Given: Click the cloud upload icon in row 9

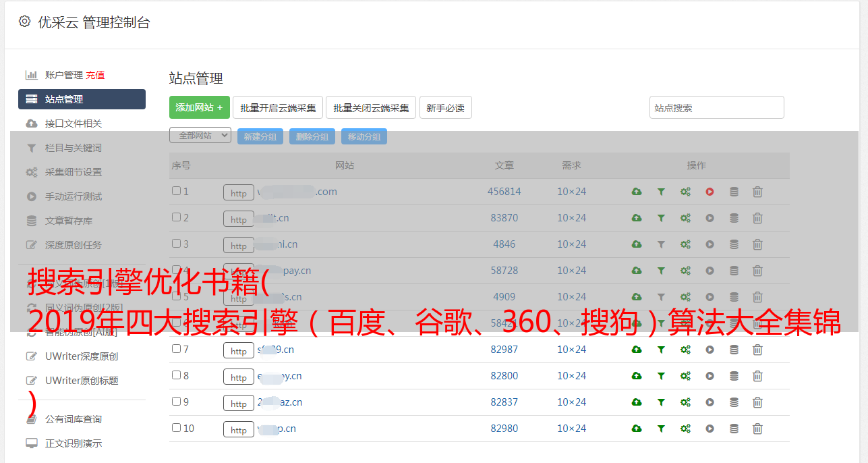Looking at the screenshot, I should (637, 402).
